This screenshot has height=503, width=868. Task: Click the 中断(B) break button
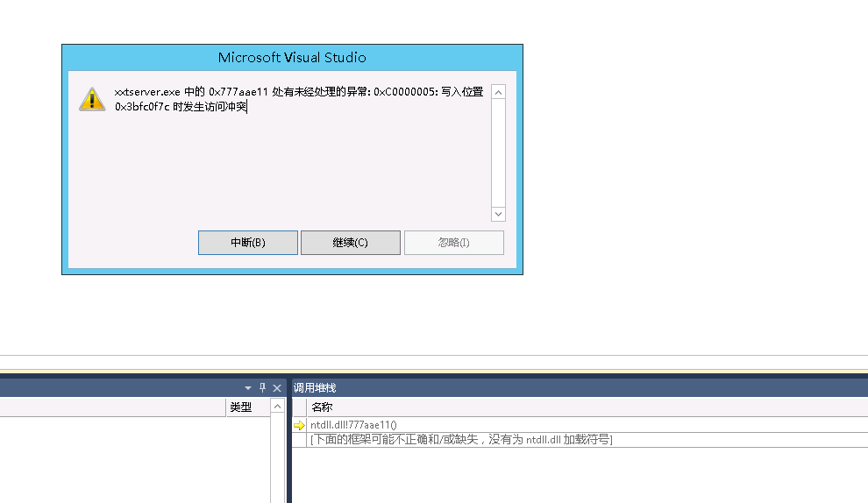point(248,243)
